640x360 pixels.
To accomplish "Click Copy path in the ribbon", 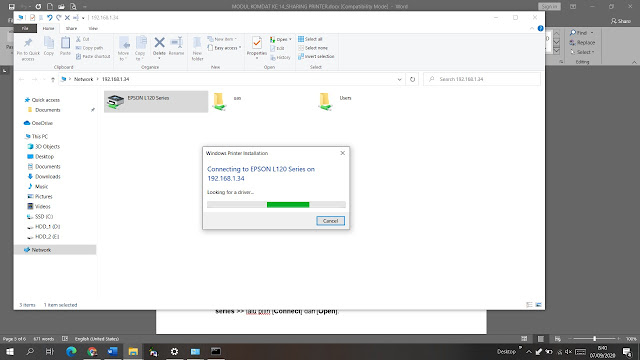I will pos(89,48).
